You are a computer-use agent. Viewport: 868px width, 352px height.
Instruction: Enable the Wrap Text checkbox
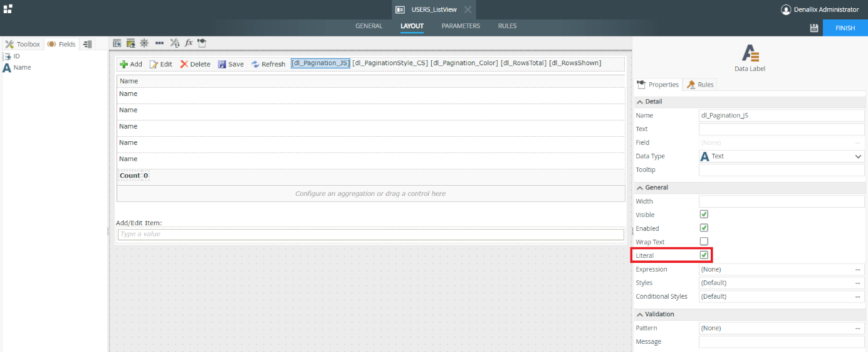click(x=704, y=242)
